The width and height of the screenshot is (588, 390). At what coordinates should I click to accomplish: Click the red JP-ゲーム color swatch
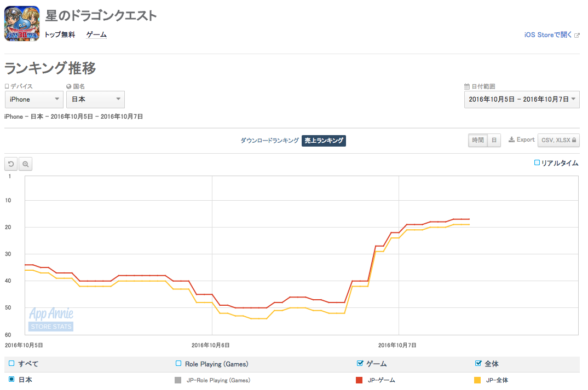(x=359, y=380)
